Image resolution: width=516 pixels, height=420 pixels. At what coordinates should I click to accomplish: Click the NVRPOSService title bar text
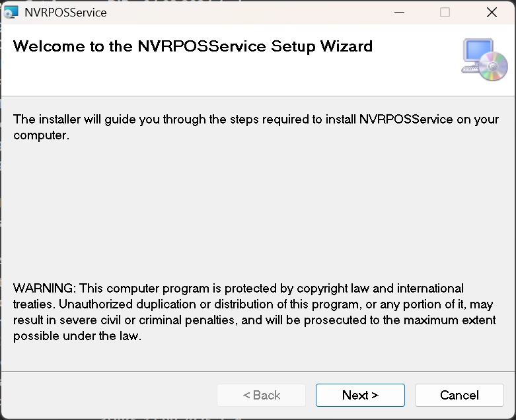(65, 12)
